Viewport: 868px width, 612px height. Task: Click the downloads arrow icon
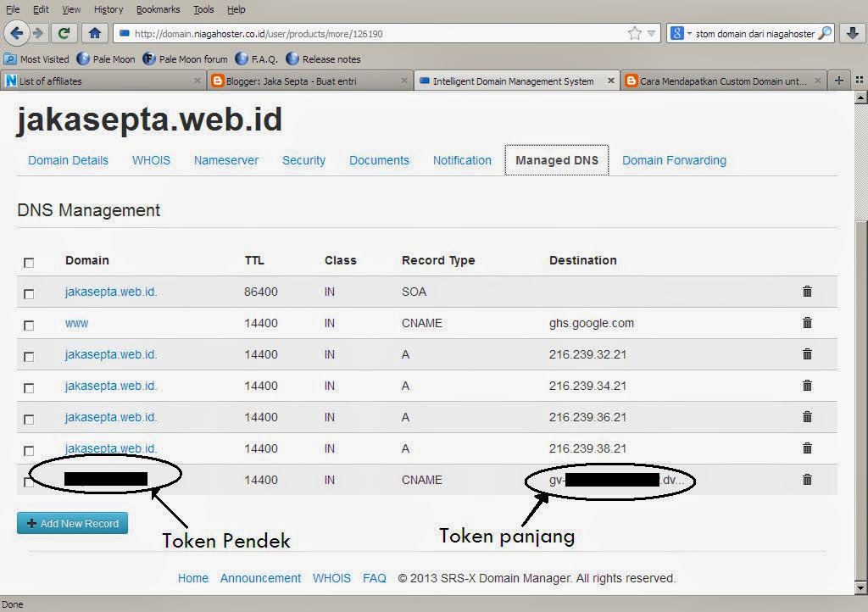coord(854,34)
